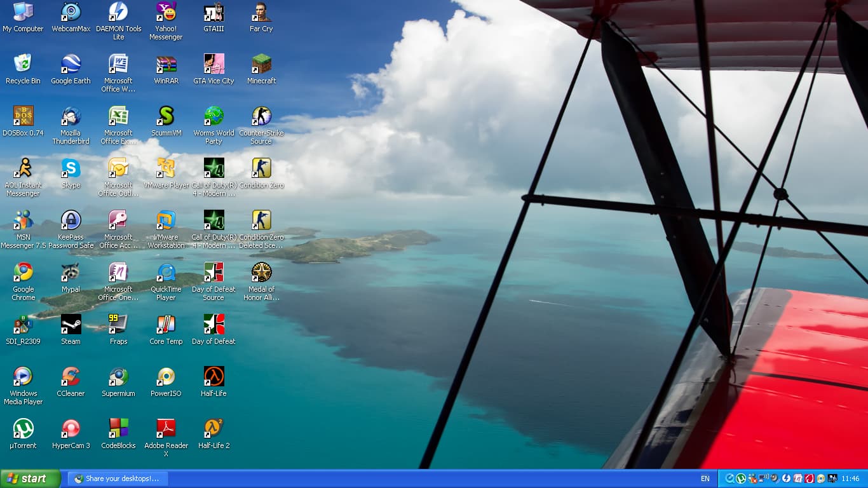Click the Counter-Strike Source shortcut

click(261, 116)
